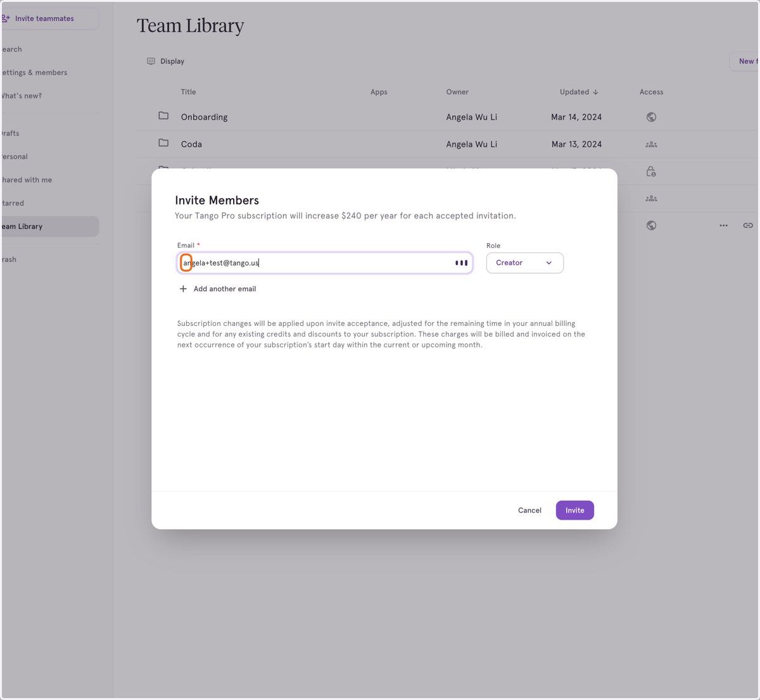Click the Title column header
The height and width of the screenshot is (700, 760).
pyautogui.click(x=188, y=92)
